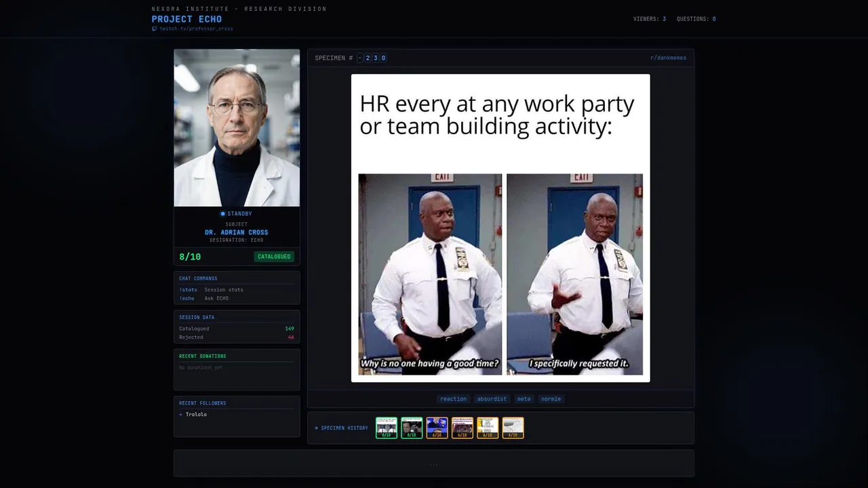The width and height of the screenshot is (868, 488).
Task: Open the third history thumbnail with blue image
Action: 437,428
